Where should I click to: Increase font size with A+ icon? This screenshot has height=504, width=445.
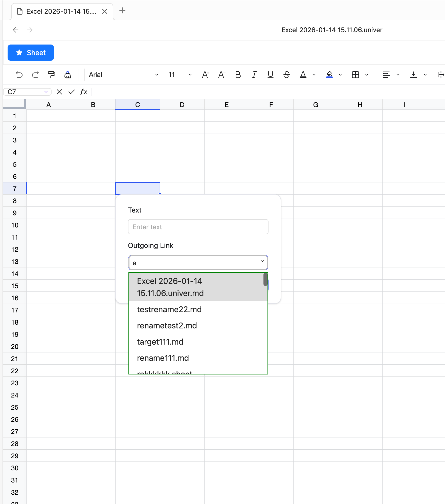206,75
